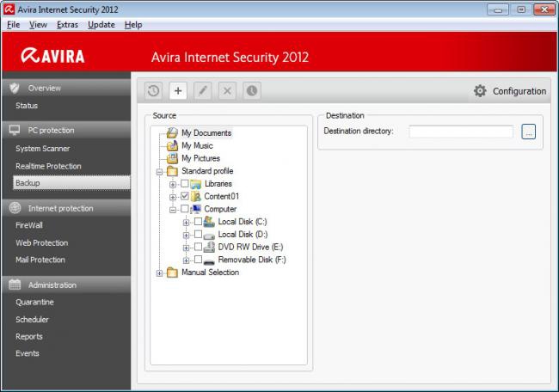Select the Manual Selection tree label
Screen dimensions: 559x392
(x=211, y=273)
